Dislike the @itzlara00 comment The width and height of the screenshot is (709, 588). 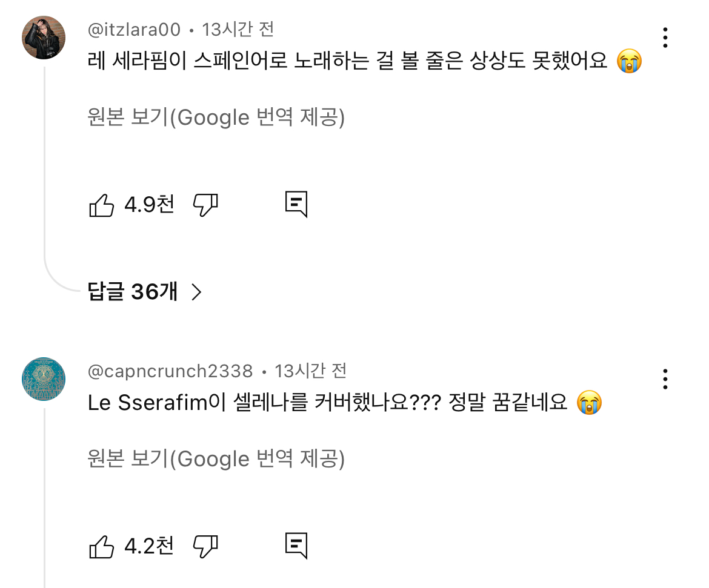[205, 205]
